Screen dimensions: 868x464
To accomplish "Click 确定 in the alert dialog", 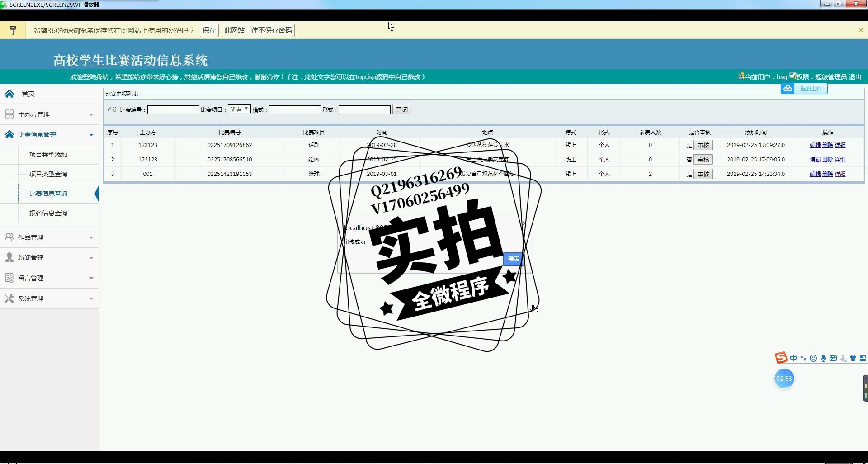I will (x=513, y=259).
